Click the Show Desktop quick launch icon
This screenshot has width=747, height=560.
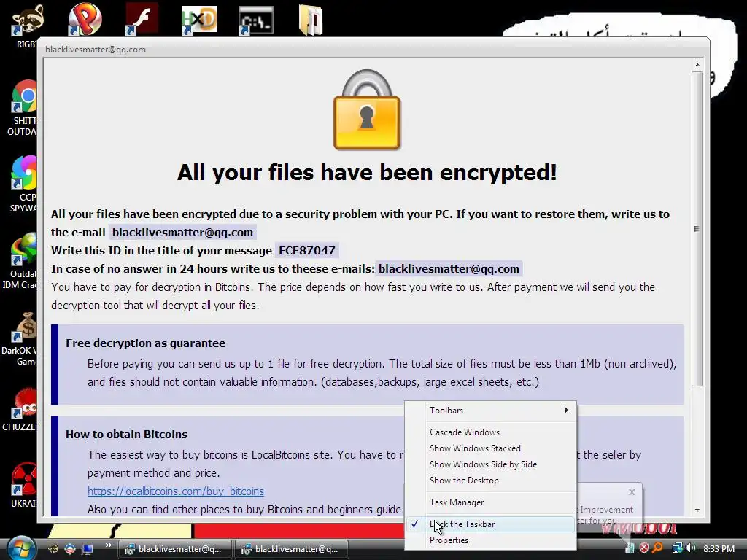[88, 549]
